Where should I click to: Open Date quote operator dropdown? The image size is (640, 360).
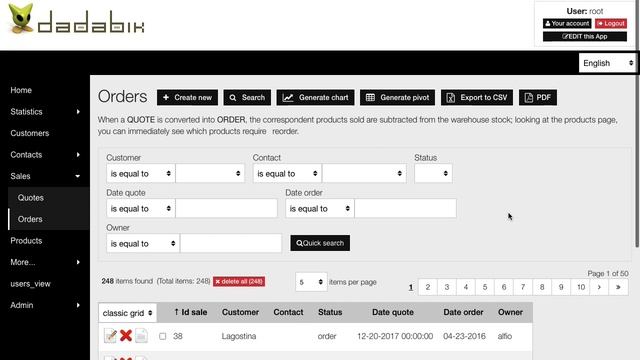pos(140,209)
